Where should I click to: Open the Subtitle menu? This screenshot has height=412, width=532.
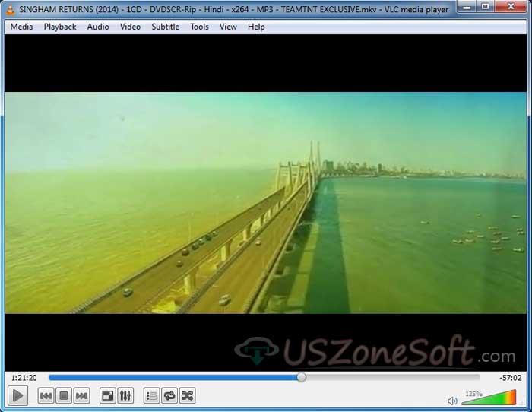(165, 27)
